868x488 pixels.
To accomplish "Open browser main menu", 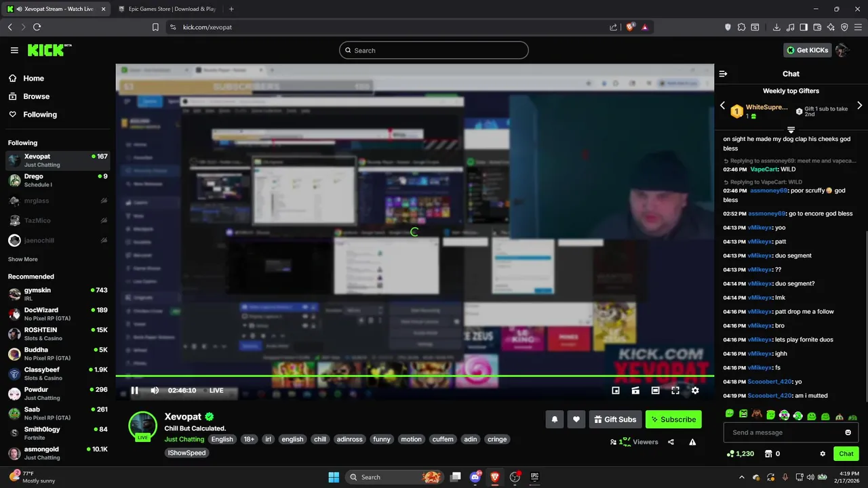I will [858, 27].
